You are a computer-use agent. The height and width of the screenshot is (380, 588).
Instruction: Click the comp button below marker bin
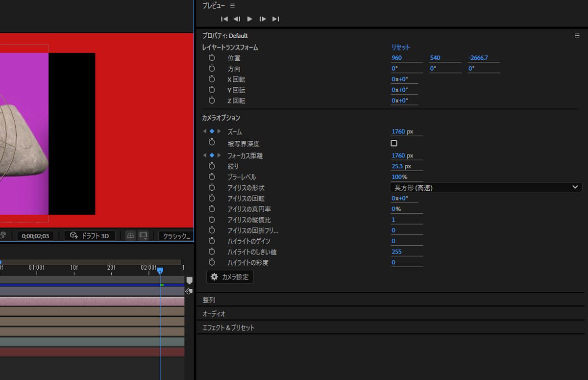click(189, 291)
